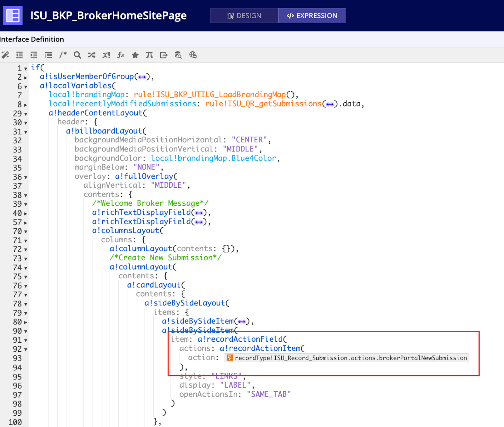The height and width of the screenshot is (427, 504).
Task: Click the magic wand format expression icon
Action: pyautogui.click(x=5, y=55)
